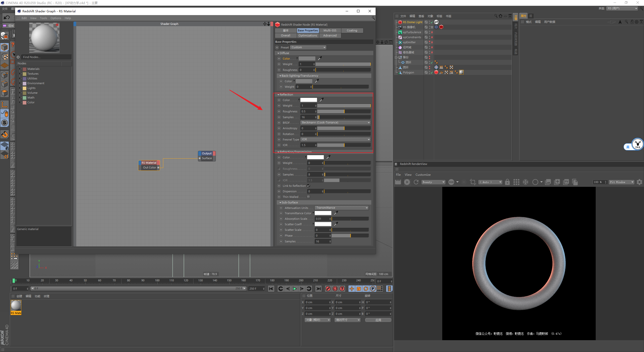Uncheck the Link to Reflection checkbox

click(309, 186)
